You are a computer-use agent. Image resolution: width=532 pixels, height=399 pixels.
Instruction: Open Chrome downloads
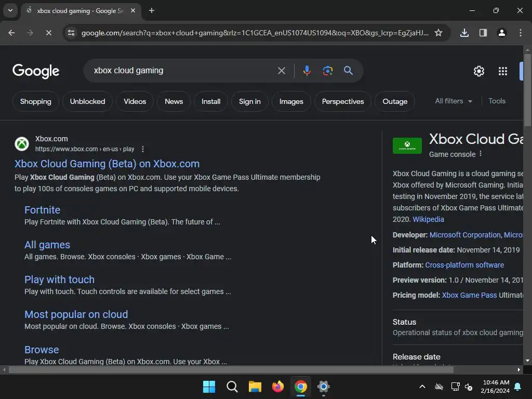pyautogui.click(x=464, y=33)
